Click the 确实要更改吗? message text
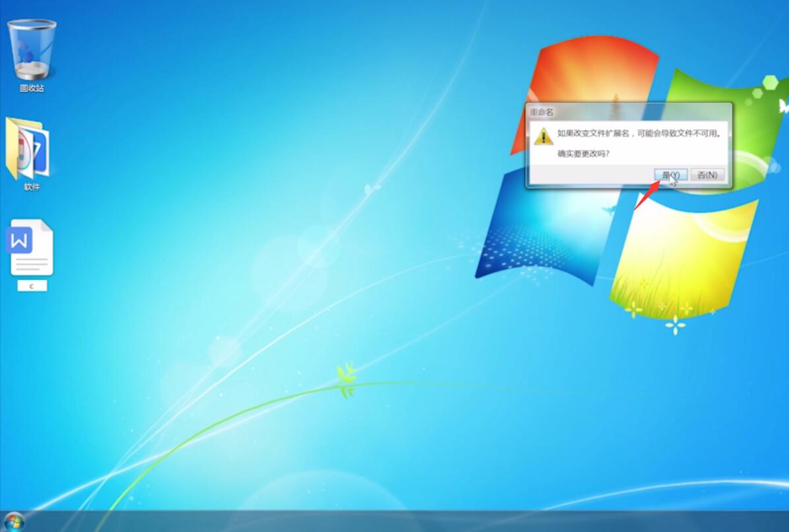The height and width of the screenshot is (532, 789). click(x=583, y=154)
